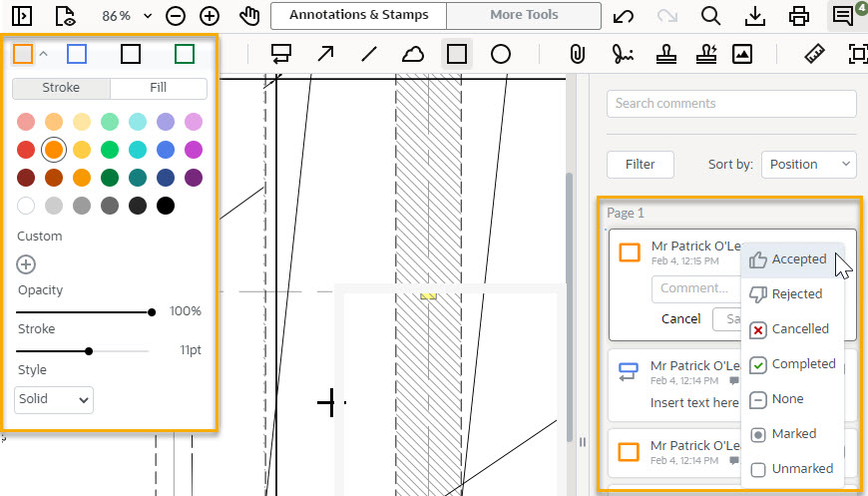Image resolution: width=868 pixels, height=496 pixels.
Task: Choose the blue rectangle style preset
Action: pyautogui.click(x=77, y=54)
